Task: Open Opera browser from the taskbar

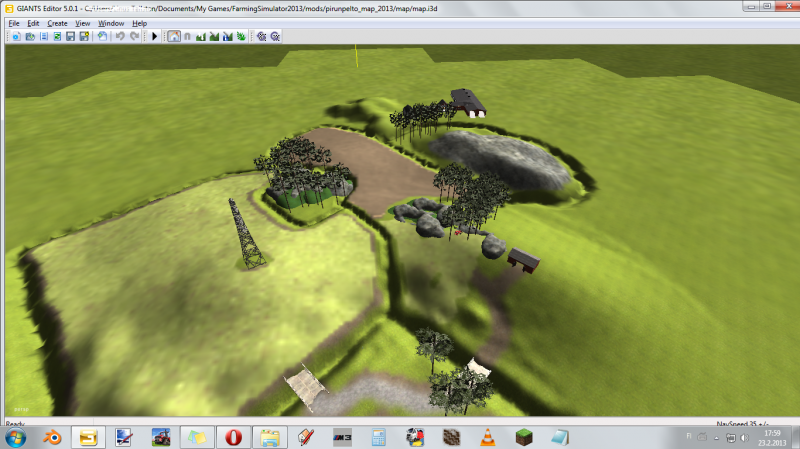Action: tap(233, 438)
